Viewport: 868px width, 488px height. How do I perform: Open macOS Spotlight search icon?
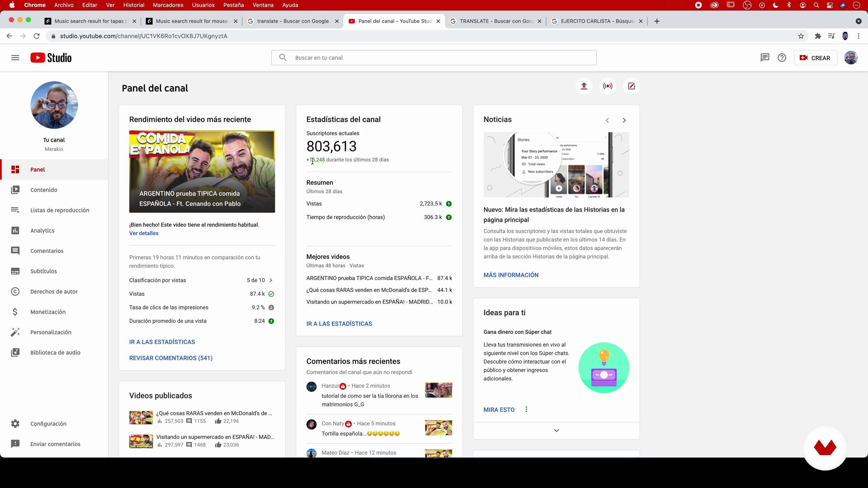[816, 5]
